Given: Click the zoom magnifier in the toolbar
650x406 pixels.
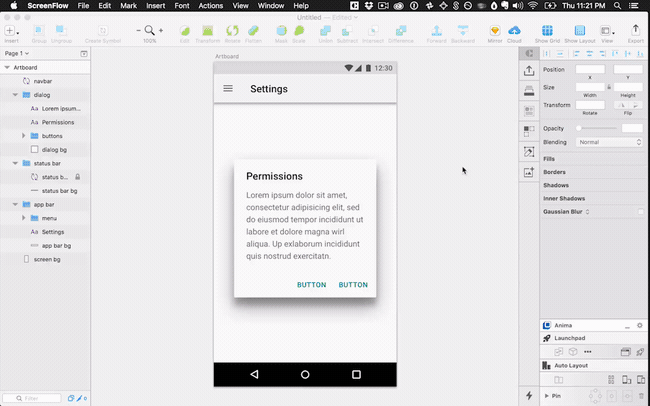Looking at the screenshot, I should point(149,31).
